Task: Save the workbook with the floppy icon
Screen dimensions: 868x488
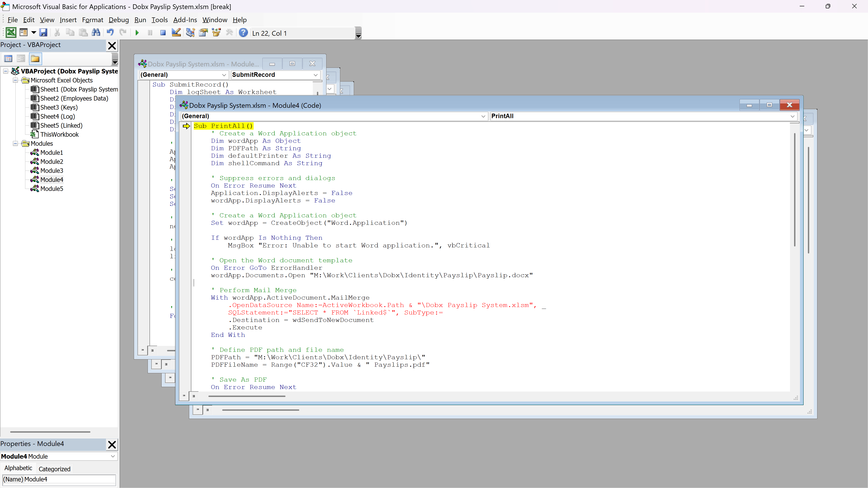Action: (x=43, y=33)
